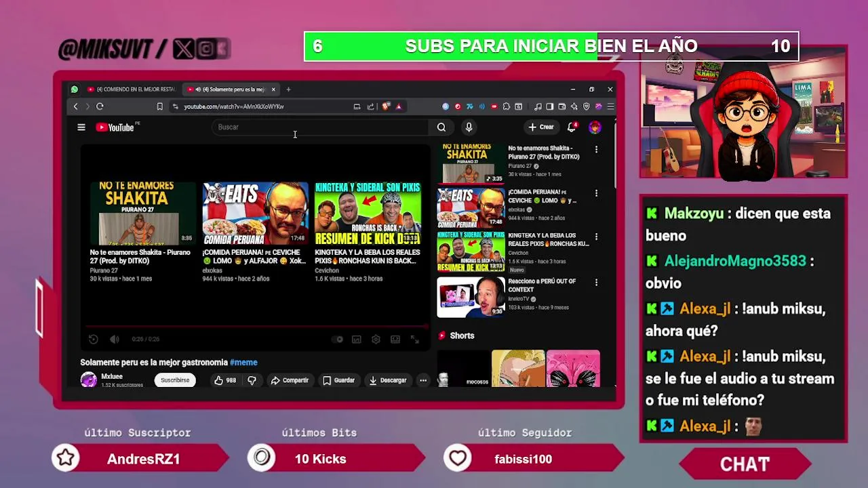The height and width of the screenshot is (488, 868).
Task: Open the YouTube account avatar menu
Action: (x=595, y=127)
